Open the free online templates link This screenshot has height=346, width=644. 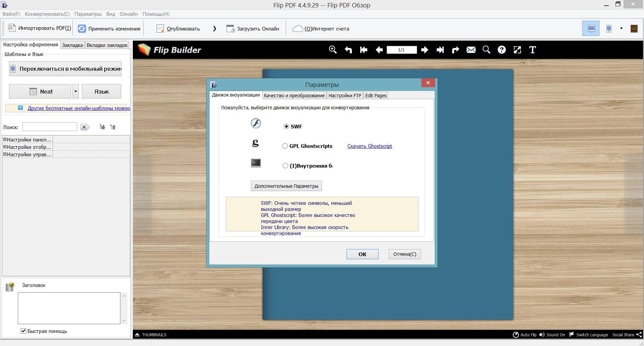[79, 108]
